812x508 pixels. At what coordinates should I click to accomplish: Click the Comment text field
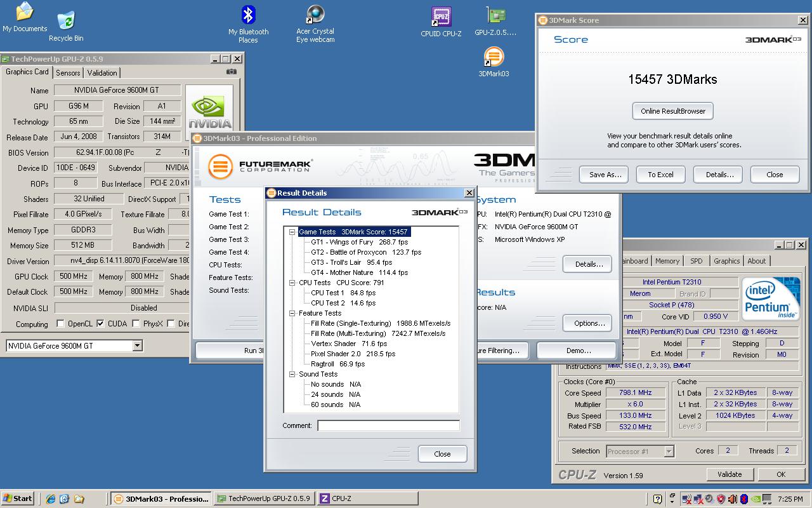[388, 425]
